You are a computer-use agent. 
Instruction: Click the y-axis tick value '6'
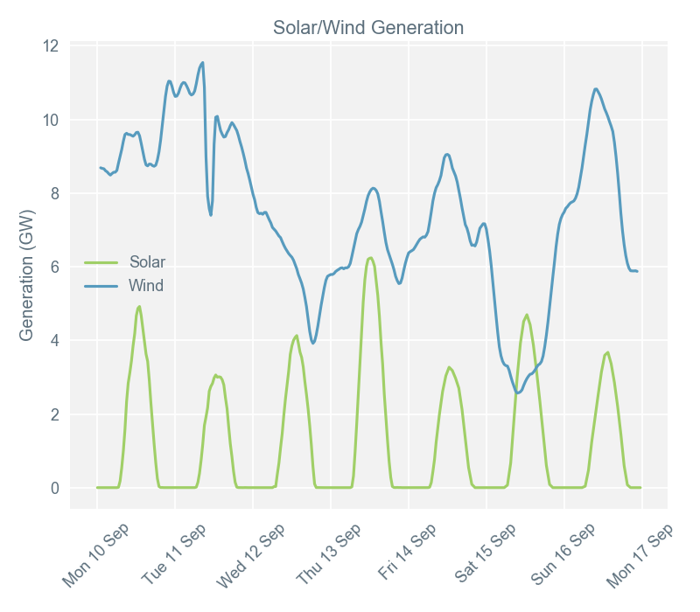tap(55, 267)
